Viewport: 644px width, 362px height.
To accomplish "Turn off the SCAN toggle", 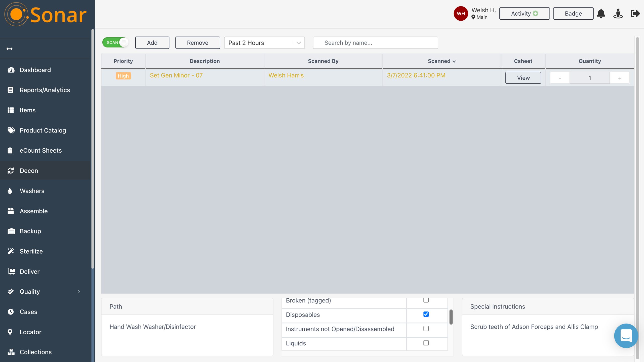I will pos(115,42).
